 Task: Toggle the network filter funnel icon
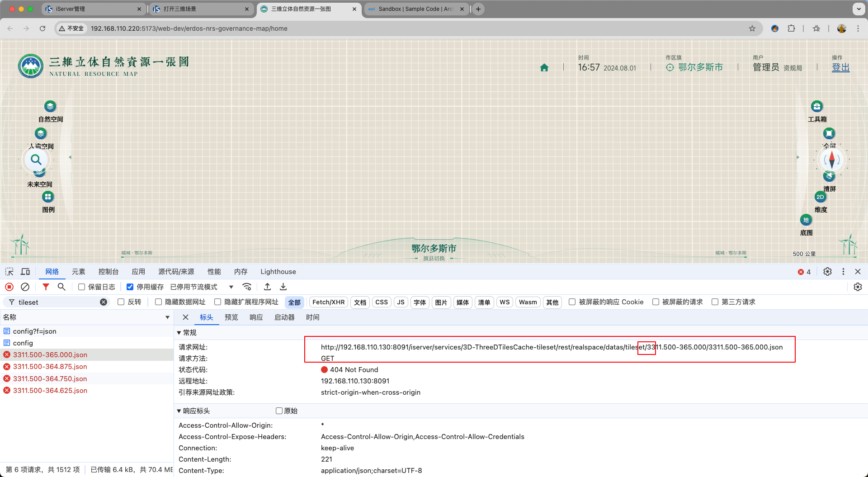click(x=46, y=287)
